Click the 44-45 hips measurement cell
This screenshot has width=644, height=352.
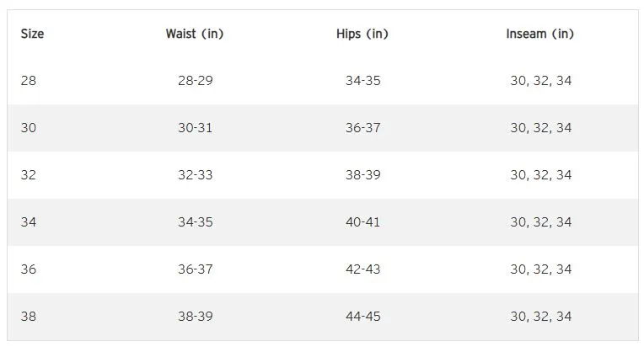pos(362,317)
